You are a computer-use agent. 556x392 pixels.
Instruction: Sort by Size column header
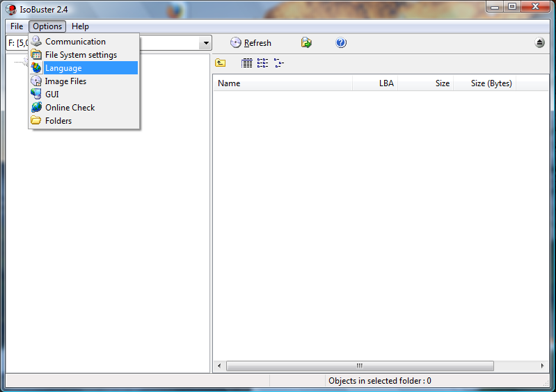point(425,83)
